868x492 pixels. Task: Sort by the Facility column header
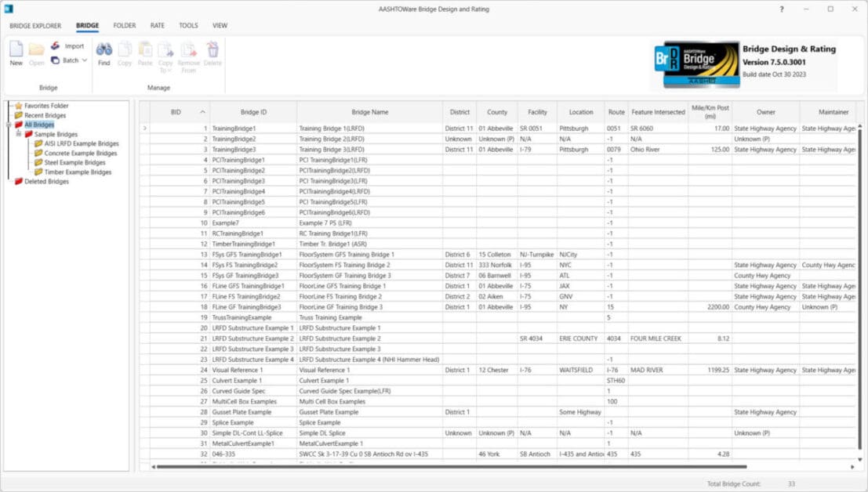pos(538,112)
